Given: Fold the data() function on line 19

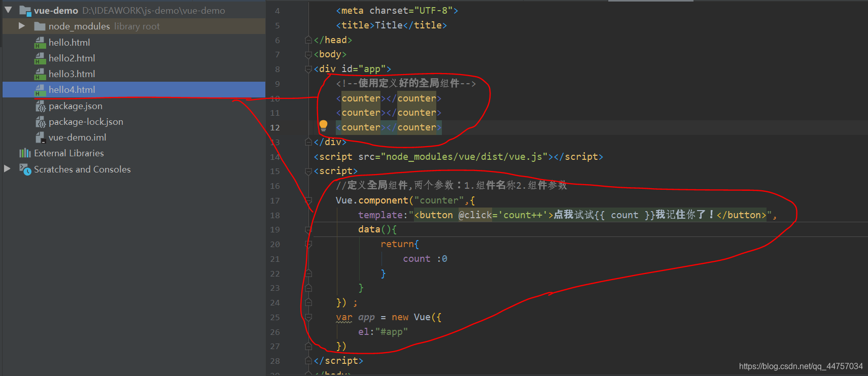Looking at the screenshot, I should click(308, 230).
